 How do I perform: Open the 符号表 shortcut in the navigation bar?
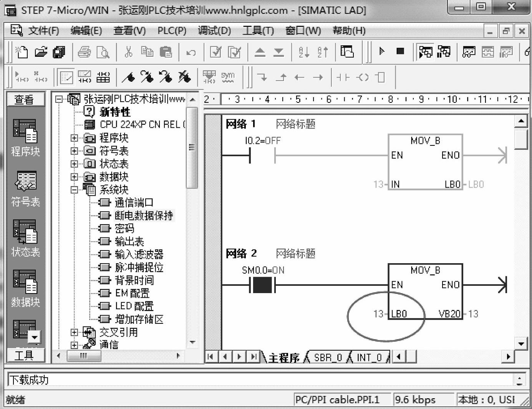pyautogui.click(x=25, y=189)
